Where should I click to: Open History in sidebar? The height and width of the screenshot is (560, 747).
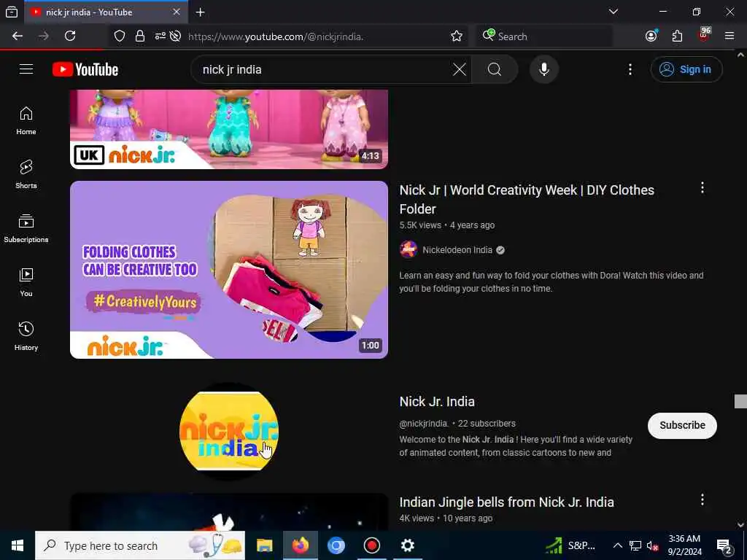pos(26,336)
